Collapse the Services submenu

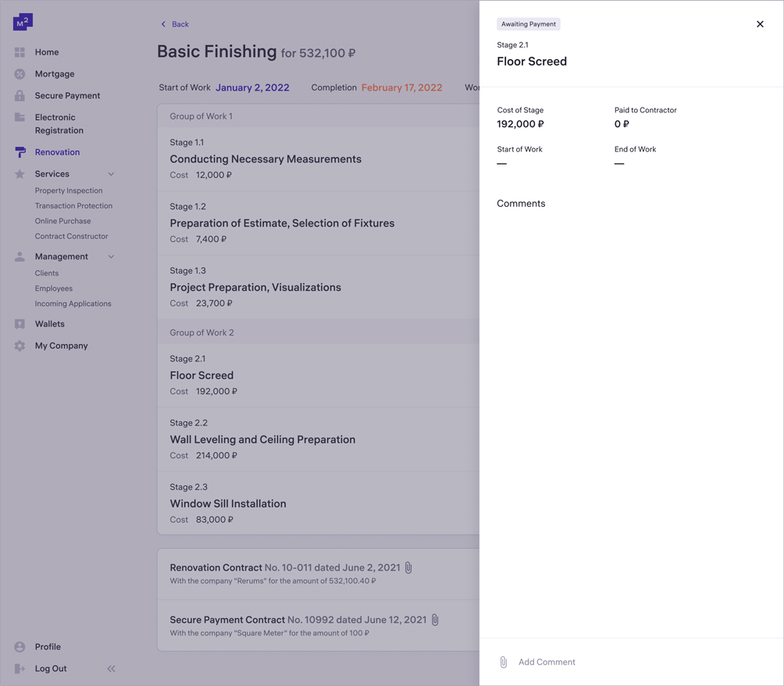click(110, 173)
